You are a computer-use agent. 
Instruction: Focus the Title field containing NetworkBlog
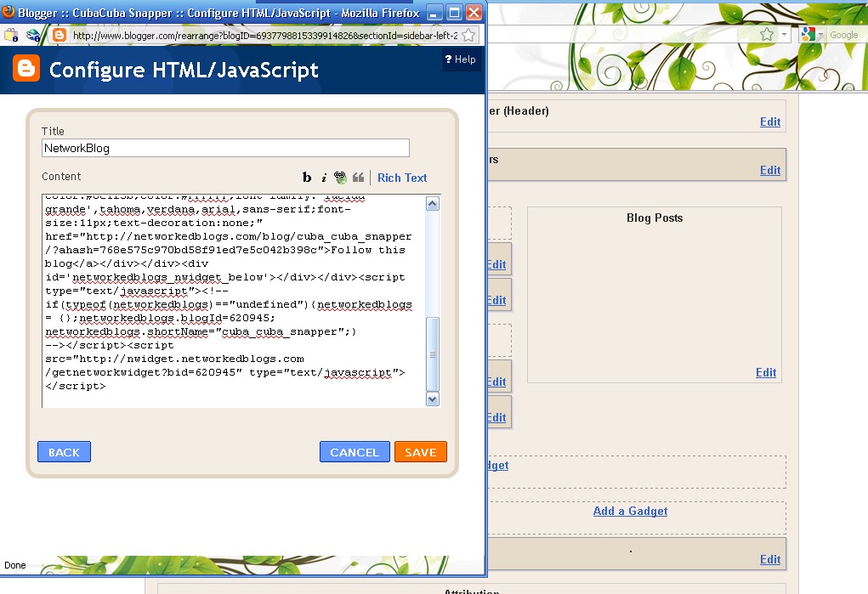pyautogui.click(x=225, y=148)
